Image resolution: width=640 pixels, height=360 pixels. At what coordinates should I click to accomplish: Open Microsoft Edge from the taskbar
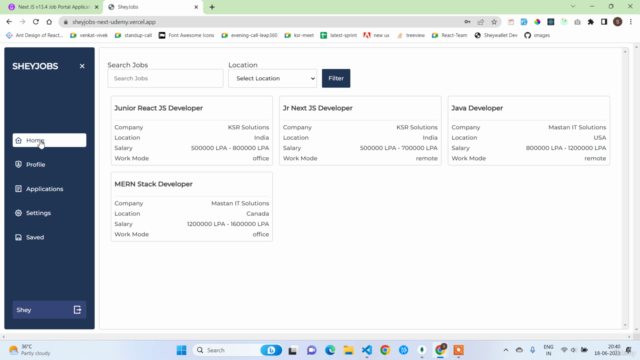tap(330, 350)
